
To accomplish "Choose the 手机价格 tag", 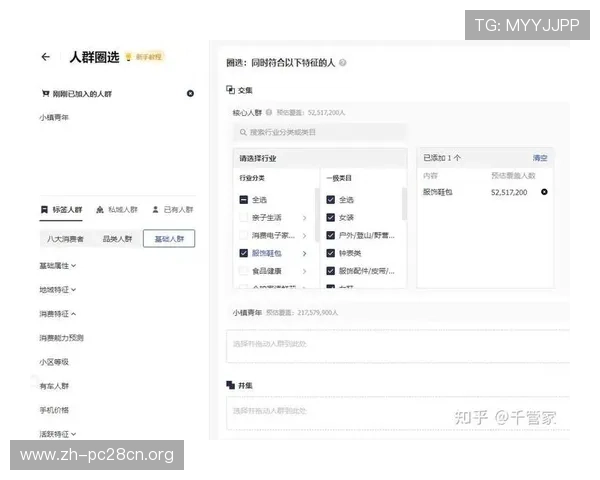I will pos(54,410).
